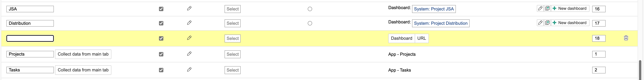Edit the Project Distribution dashboard with pencil
Viewport: 644px width, 80px height.
pyautogui.click(x=540, y=23)
